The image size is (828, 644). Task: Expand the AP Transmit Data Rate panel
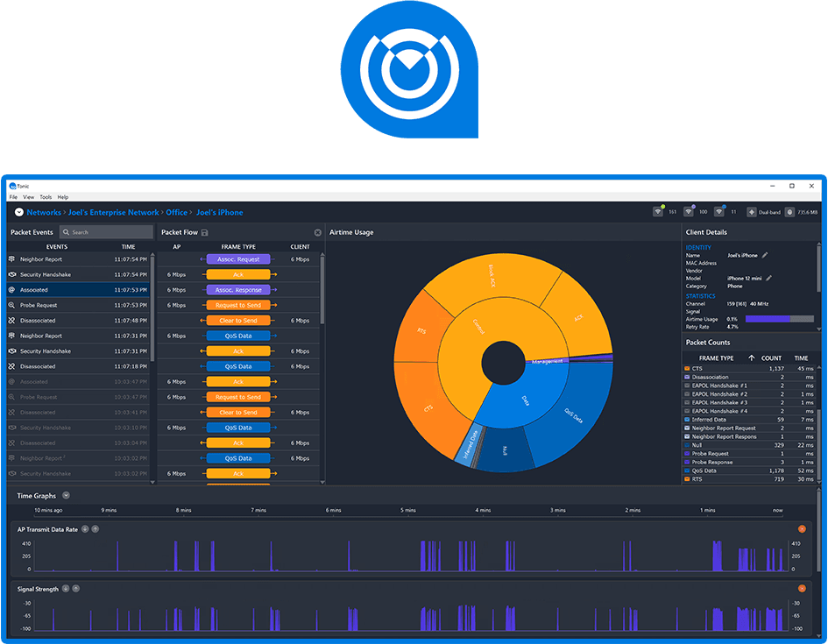95,528
